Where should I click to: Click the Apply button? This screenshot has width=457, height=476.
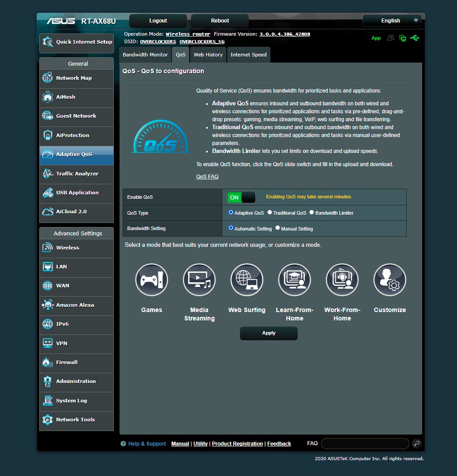click(x=269, y=333)
